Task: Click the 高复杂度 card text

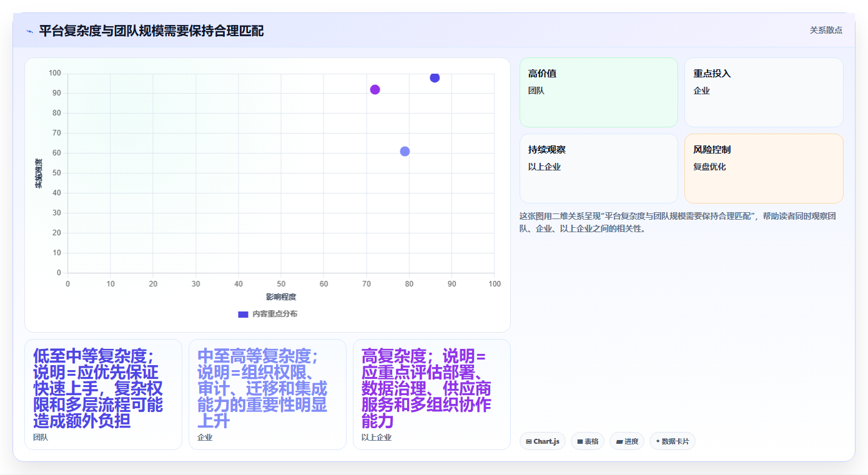Action: 427,388
